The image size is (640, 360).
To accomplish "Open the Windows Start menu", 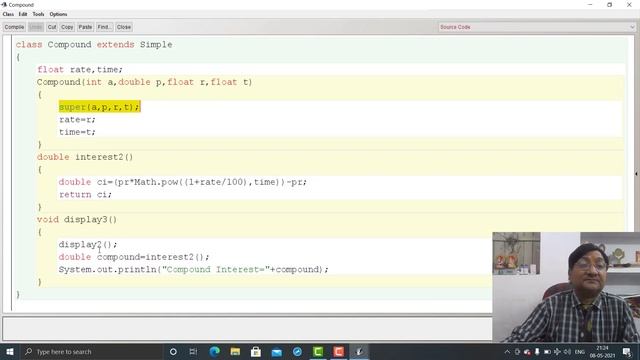I will coord(10,351).
